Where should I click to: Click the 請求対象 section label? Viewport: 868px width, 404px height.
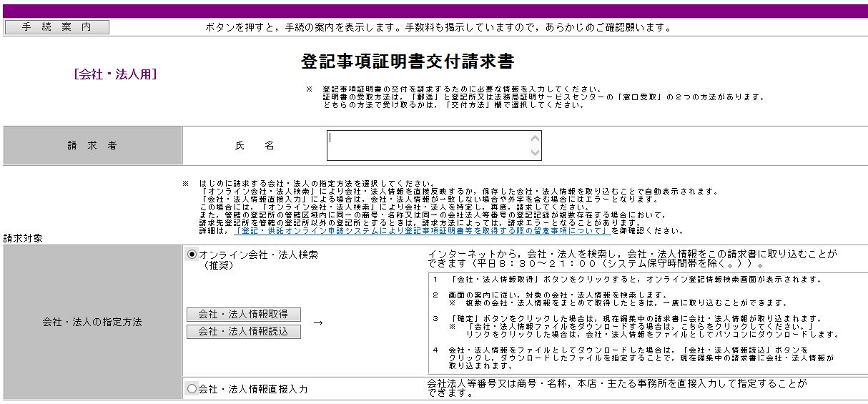pos(23,239)
